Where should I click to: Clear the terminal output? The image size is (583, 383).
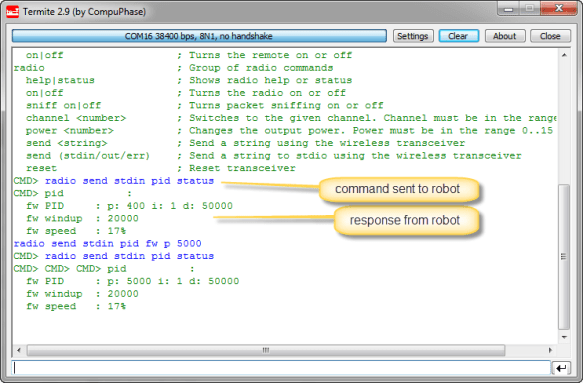tap(458, 36)
